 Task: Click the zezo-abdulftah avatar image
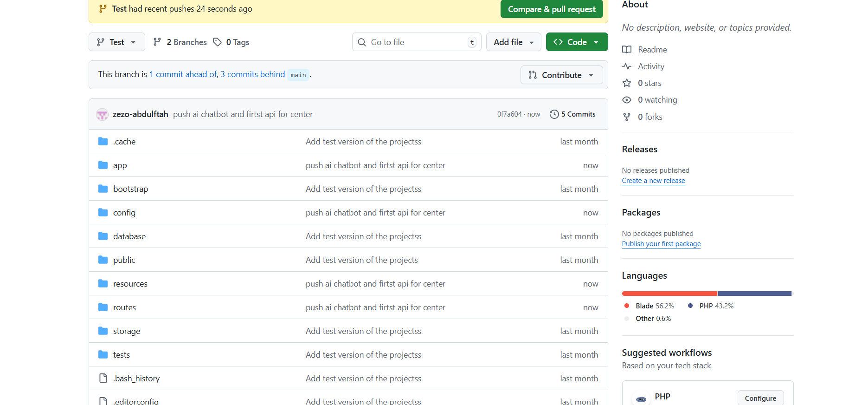(102, 114)
